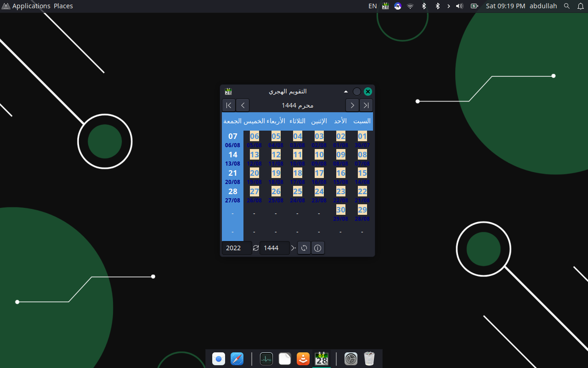
Task: Click the refresh button beside year fields
Action: tap(304, 248)
